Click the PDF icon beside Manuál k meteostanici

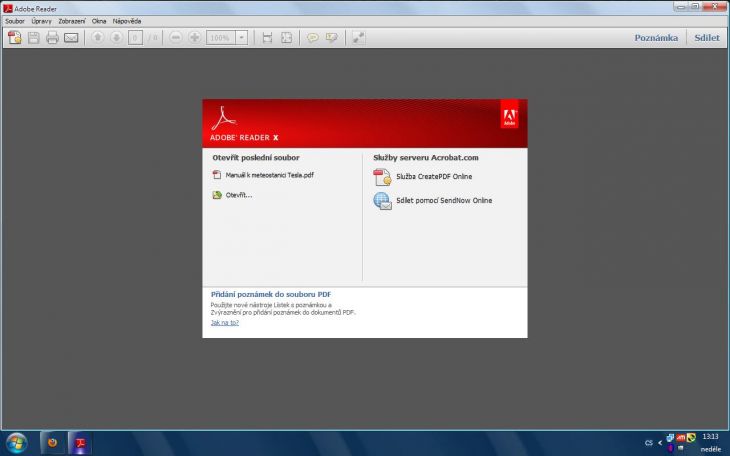(x=216, y=175)
